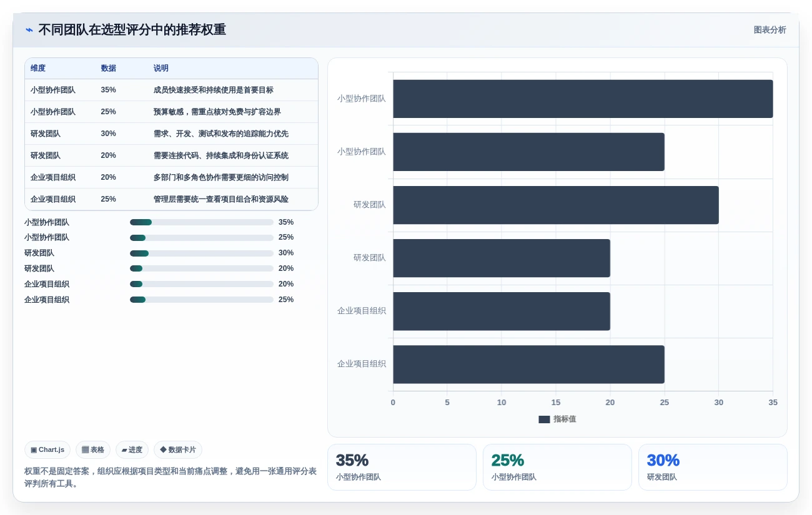Click the 30% progress bar for 研发团队
This screenshot has height=515, width=812.
click(x=202, y=253)
